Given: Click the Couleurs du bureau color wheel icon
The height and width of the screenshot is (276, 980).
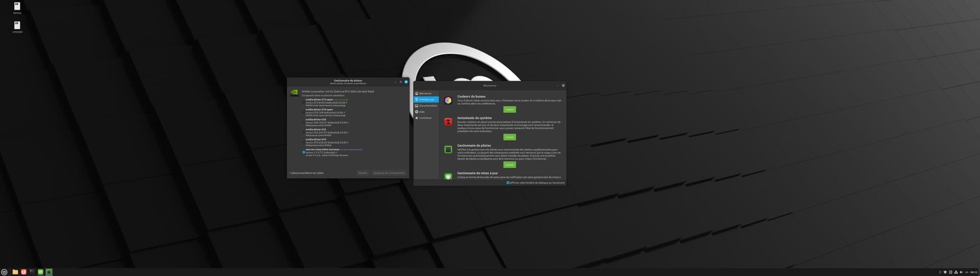Looking at the screenshot, I should (x=448, y=101).
